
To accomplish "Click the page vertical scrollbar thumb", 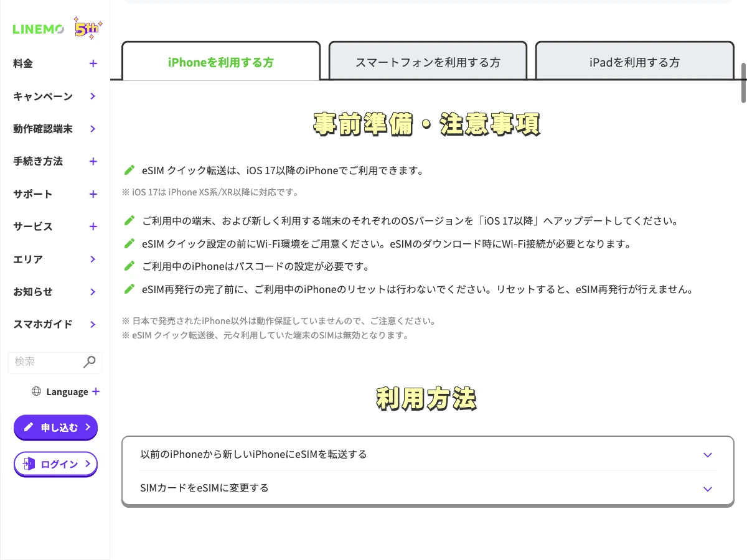I will pyautogui.click(x=744, y=82).
